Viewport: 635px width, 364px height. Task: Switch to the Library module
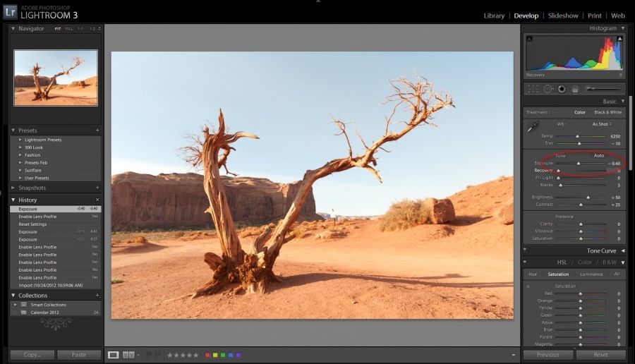[494, 16]
